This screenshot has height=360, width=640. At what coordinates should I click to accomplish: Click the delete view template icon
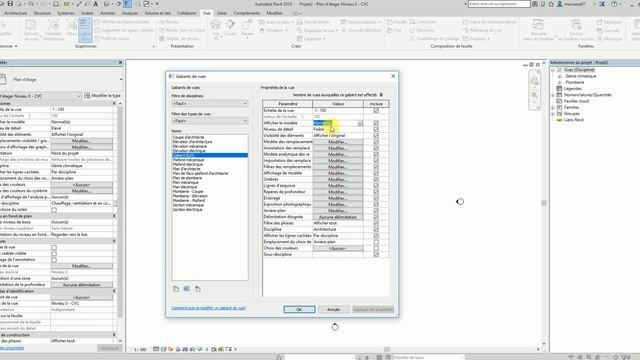tap(198, 289)
